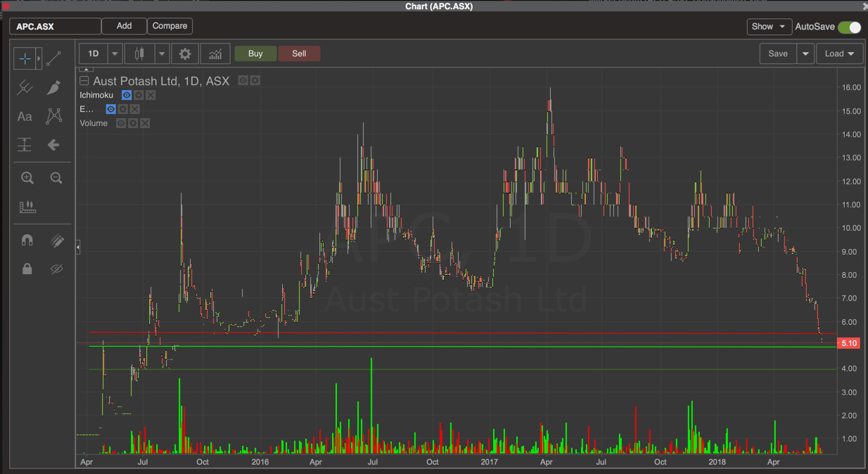Close the Chart (APC.ASX) window
This screenshot has height=474, width=868.
coord(864,6)
